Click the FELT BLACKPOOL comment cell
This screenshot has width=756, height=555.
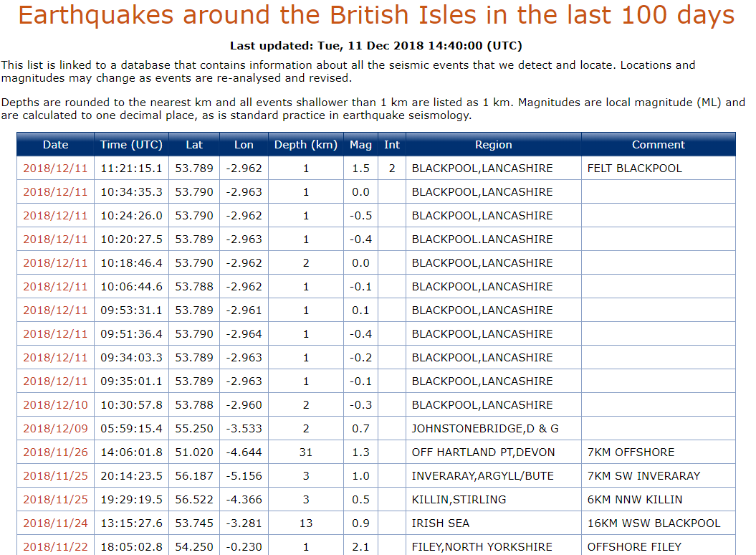pos(634,169)
